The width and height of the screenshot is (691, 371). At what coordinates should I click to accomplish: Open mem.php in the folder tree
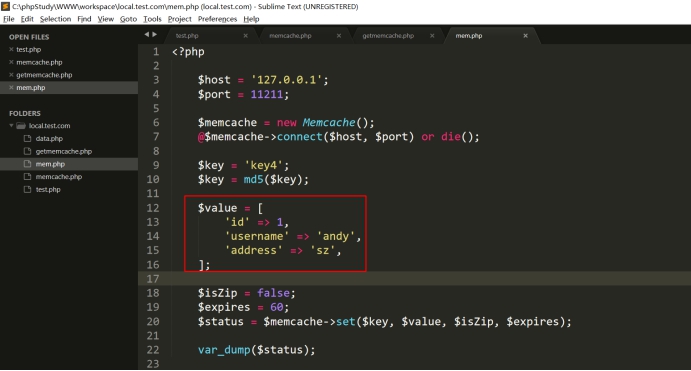click(x=50, y=164)
